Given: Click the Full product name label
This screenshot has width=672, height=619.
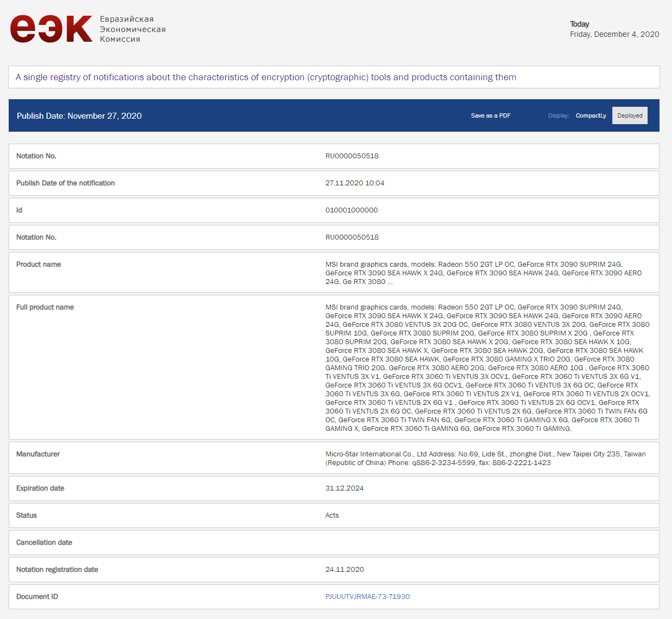Looking at the screenshot, I should 45,307.
